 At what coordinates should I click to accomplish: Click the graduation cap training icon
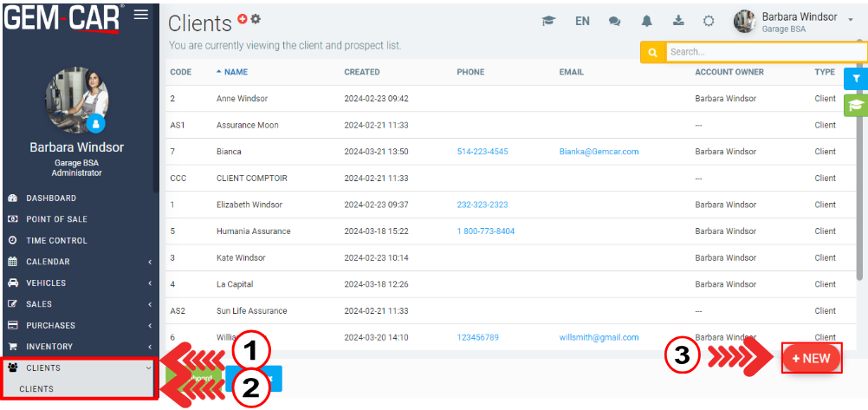pyautogui.click(x=548, y=21)
